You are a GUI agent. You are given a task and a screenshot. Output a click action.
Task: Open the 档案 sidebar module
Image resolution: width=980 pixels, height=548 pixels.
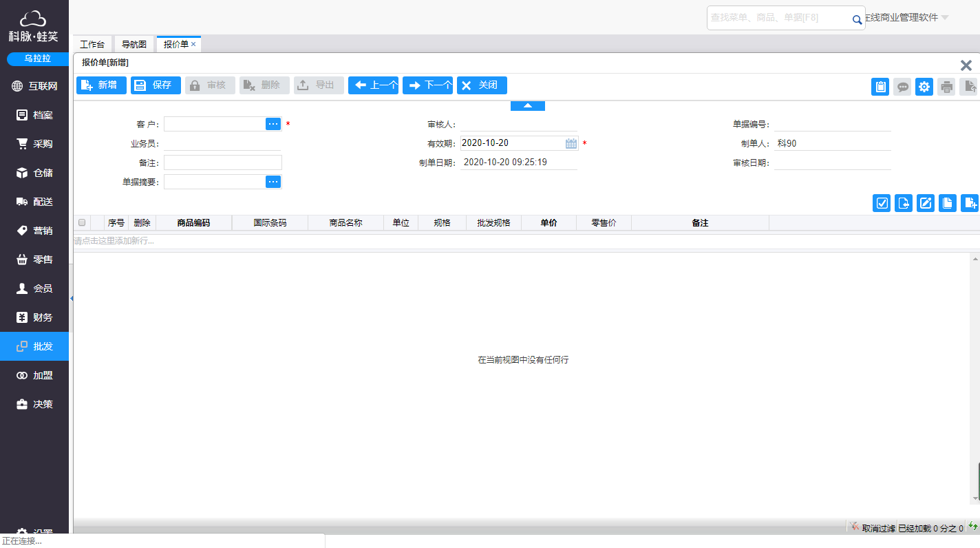[x=34, y=115]
